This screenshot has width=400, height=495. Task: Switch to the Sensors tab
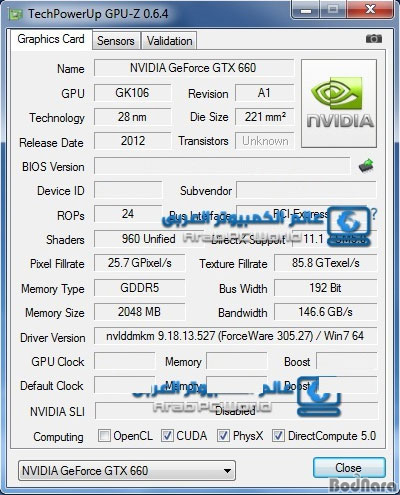[x=116, y=41]
